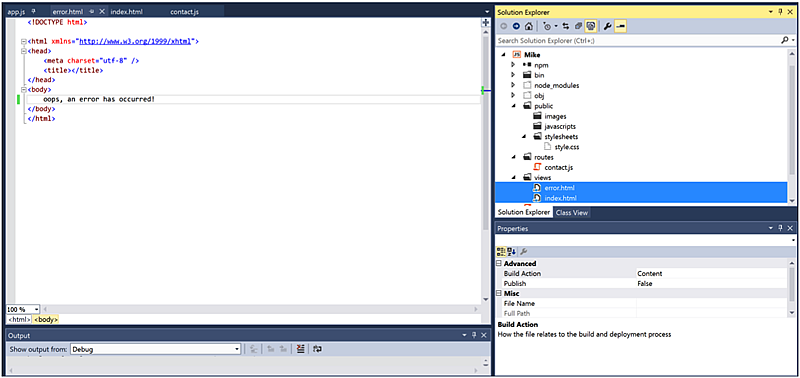This screenshot has height=378, width=800.
Task: Switch to the app.js editor tab
Action: coord(16,12)
